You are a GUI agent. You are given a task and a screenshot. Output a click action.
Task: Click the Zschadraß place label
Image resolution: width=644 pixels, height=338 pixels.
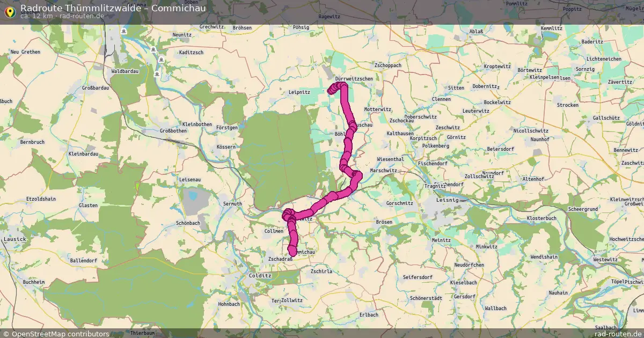point(280,259)
